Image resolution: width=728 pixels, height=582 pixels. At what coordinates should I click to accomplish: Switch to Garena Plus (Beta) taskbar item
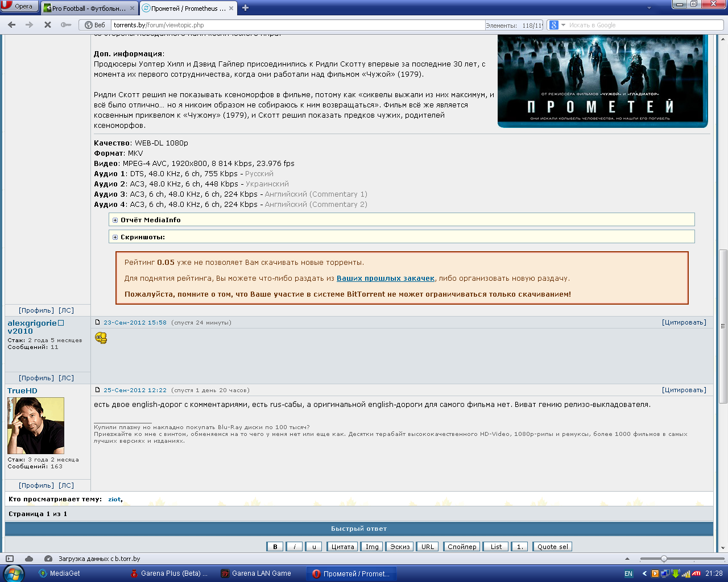169,573
